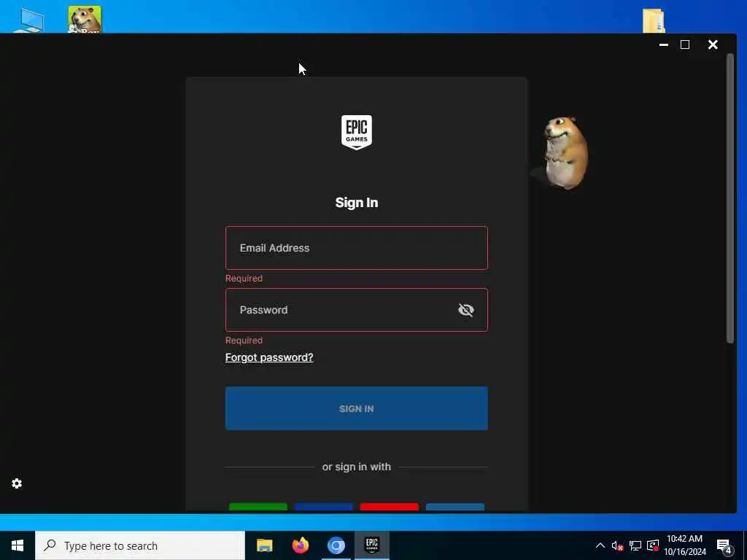Image resolution: width=747 pixels, height=560 pixels.
Task: Maximize the Epic Games launcher window
Action: pyautogui.click(x=685, y=44)
